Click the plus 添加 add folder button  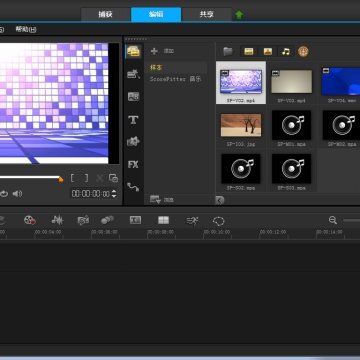pyautogui.click(x=162, y=51)
